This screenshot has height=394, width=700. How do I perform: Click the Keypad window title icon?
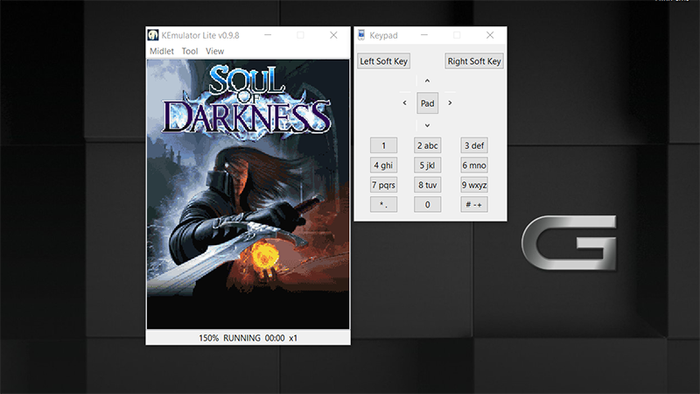[x=362, y=35]
